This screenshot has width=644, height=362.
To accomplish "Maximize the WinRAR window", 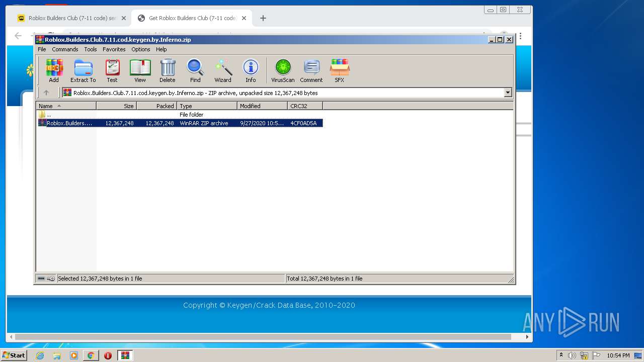I will pos(500,40).
